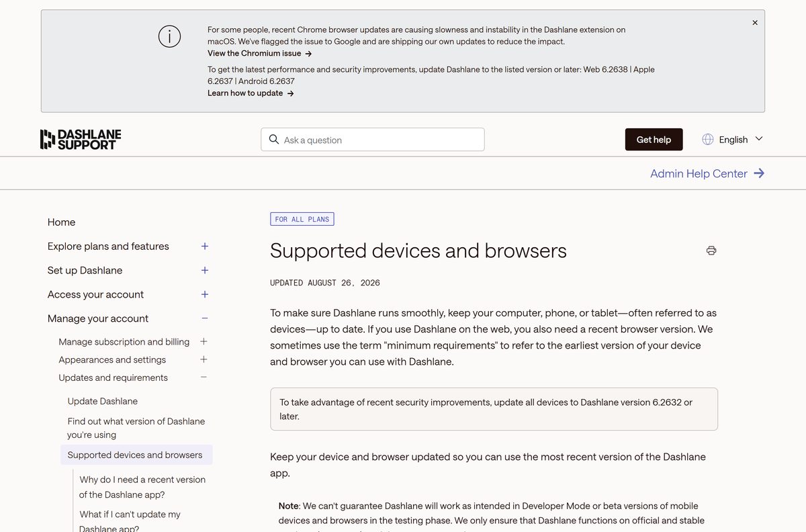Click the arrow next to Admin Help Center
This screenshot has width=806, height=532.
(x=759, y=173)
